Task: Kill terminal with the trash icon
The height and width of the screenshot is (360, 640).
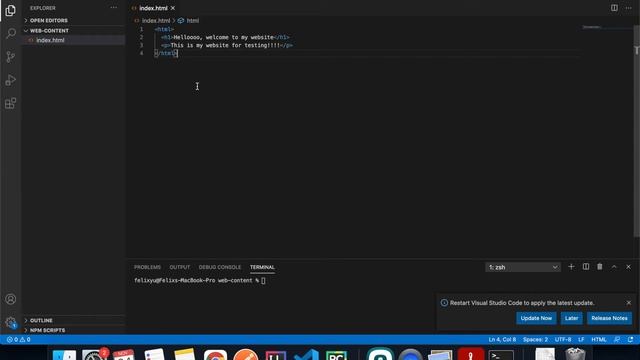Action: pyautogui.click(x=600, y=267)
